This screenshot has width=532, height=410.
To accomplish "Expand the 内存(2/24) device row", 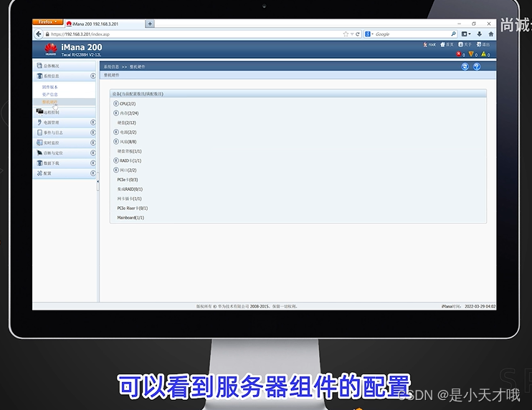I will [x=116, y=113].
